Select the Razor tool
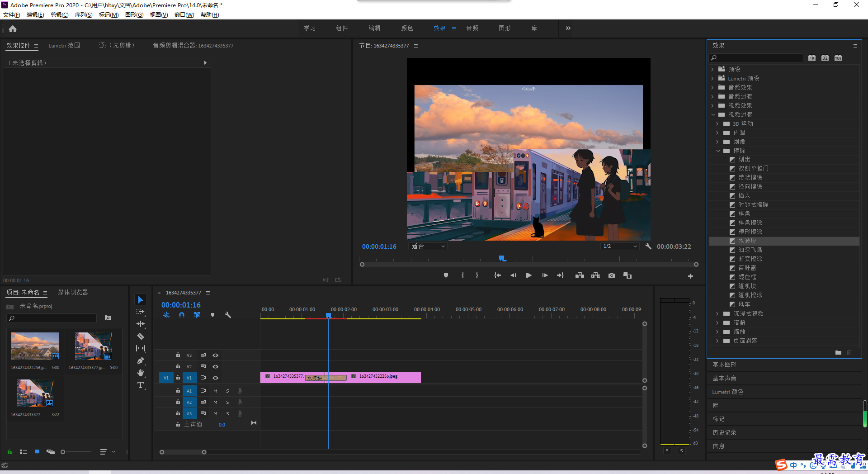The width and height of the screenshot is (868, 474). pyautogui.click(x=141, y=336)
